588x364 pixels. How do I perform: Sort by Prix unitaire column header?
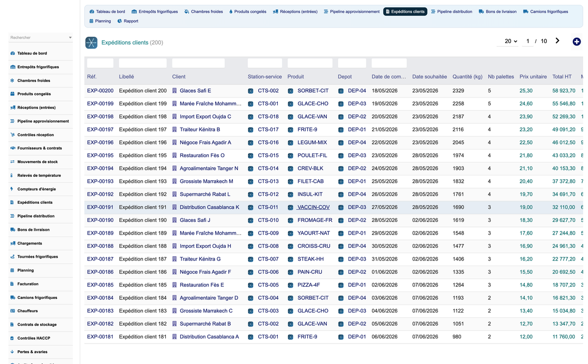pyautogui.click(x=533, y=76)
